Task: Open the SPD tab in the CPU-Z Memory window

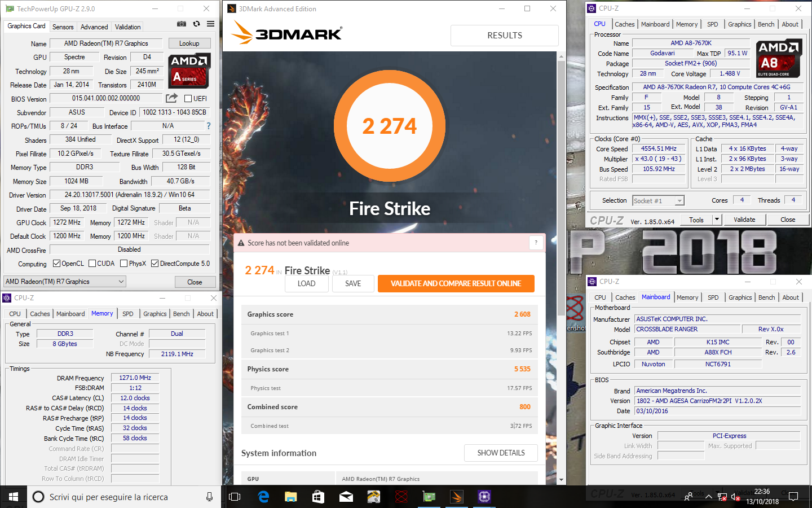Action: click(x=128, y=314)
